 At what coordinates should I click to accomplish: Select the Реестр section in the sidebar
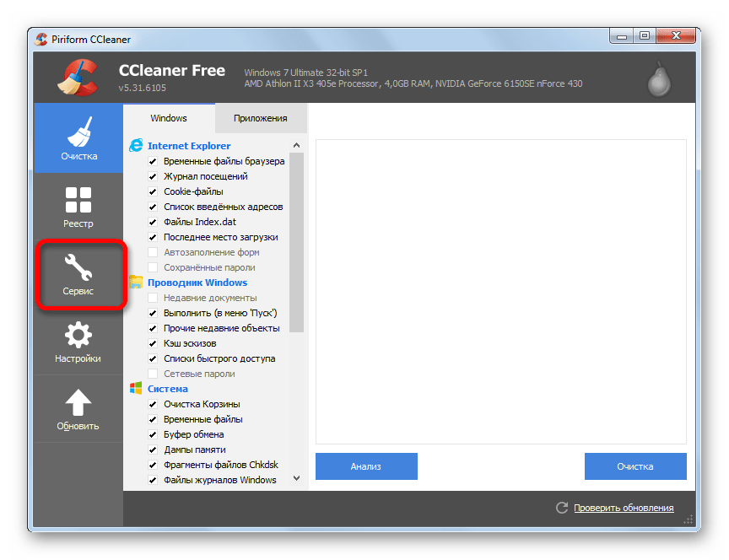(x=78, y=207)
